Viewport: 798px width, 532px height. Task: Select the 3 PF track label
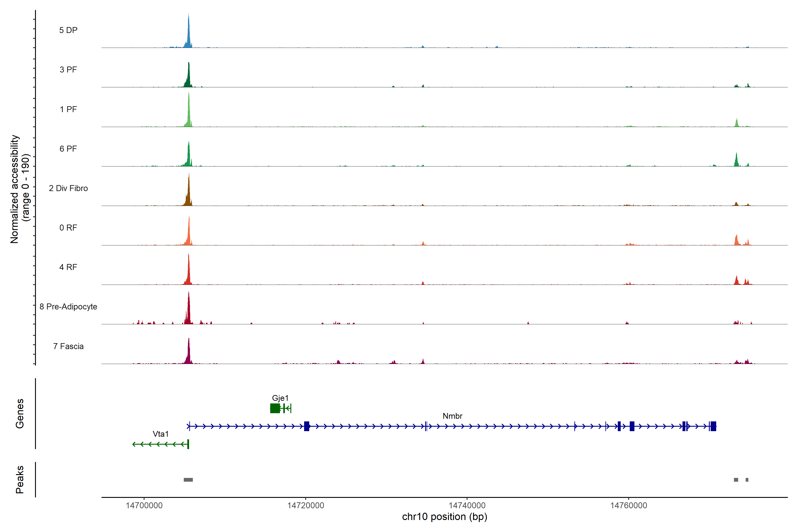click(68, 70)
